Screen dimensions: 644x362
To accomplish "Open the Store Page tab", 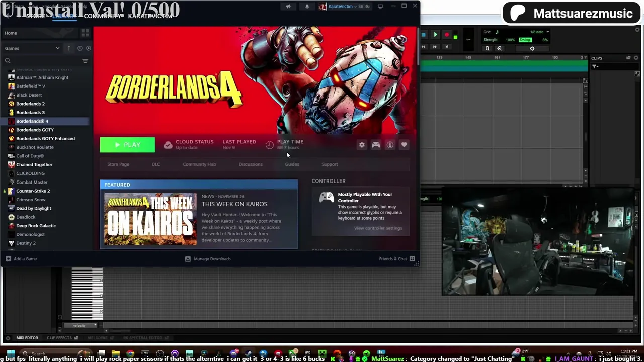I will tap(118, 164).
